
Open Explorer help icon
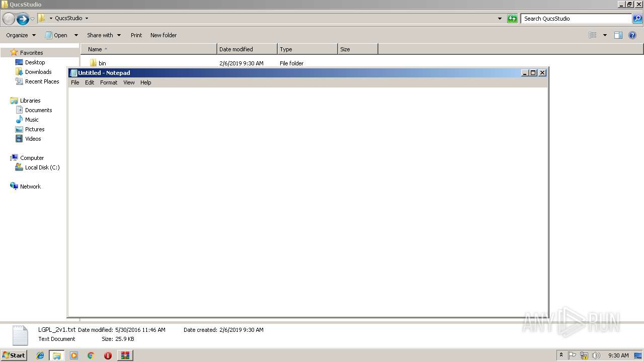coord(632,35)
